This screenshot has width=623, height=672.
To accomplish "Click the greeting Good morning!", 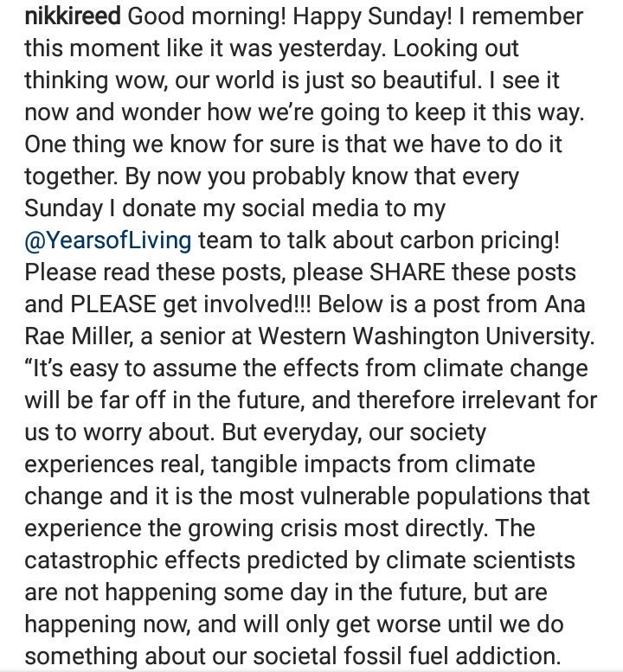I will click(207, 16).
